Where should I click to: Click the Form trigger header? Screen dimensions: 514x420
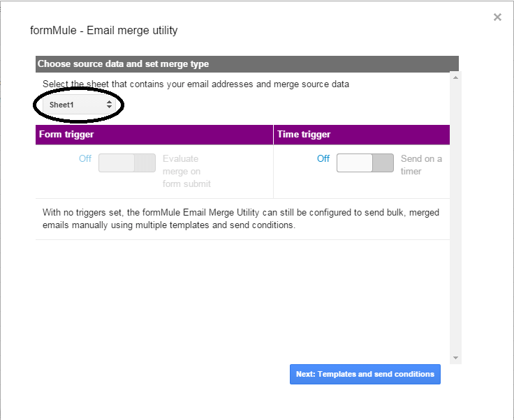coord(154,135)
